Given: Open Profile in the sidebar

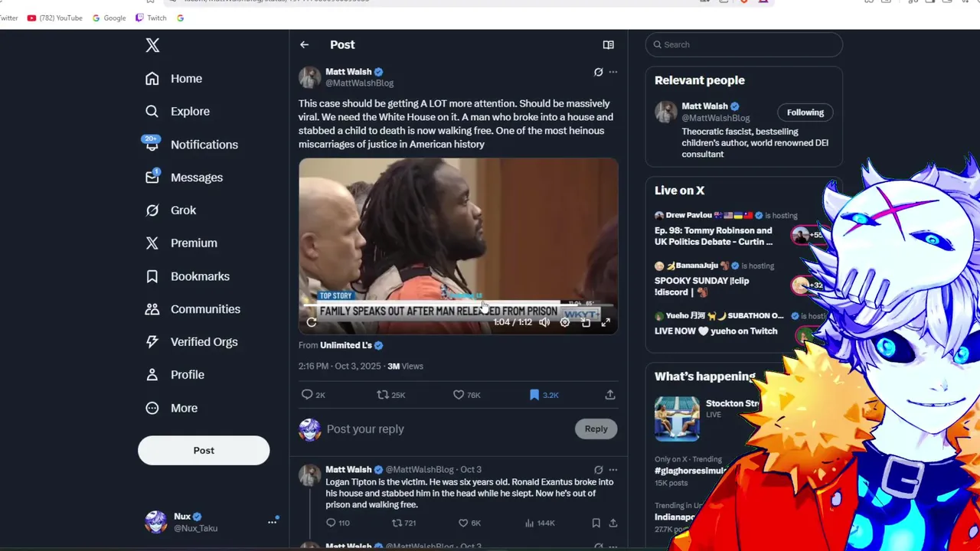Looking at the screenshot, I should click(175, 375).
